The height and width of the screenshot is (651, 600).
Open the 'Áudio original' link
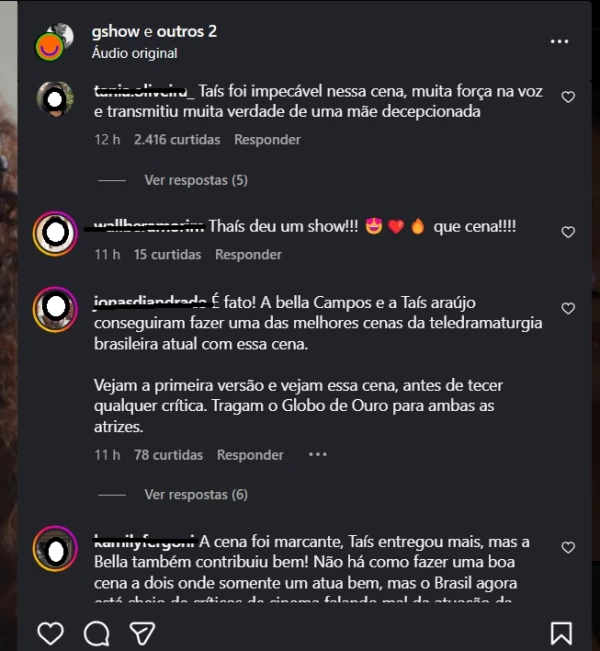click(x=134, y=53)
